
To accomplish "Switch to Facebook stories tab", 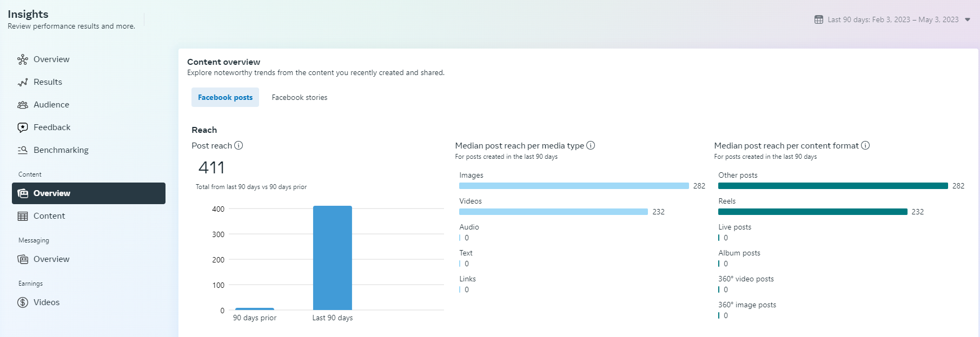I will (299, 97).
